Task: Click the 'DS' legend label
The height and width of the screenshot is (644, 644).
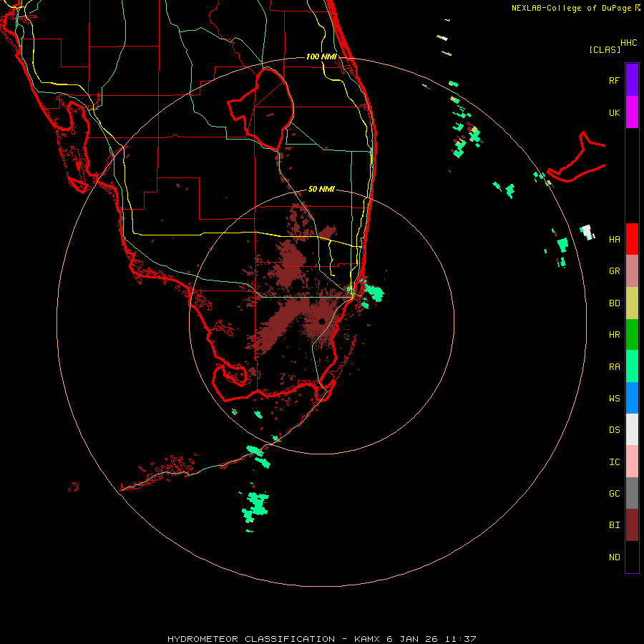Action: 614,430
